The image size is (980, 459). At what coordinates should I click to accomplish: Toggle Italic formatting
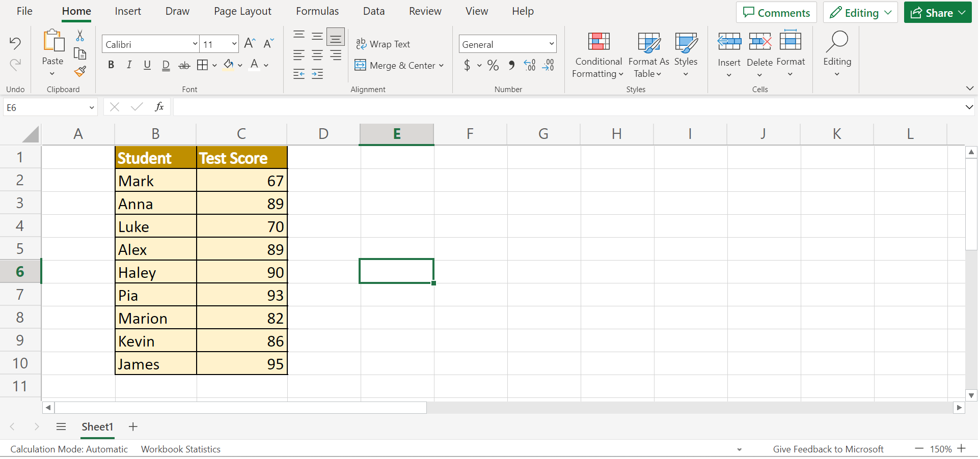click(129, 65)
